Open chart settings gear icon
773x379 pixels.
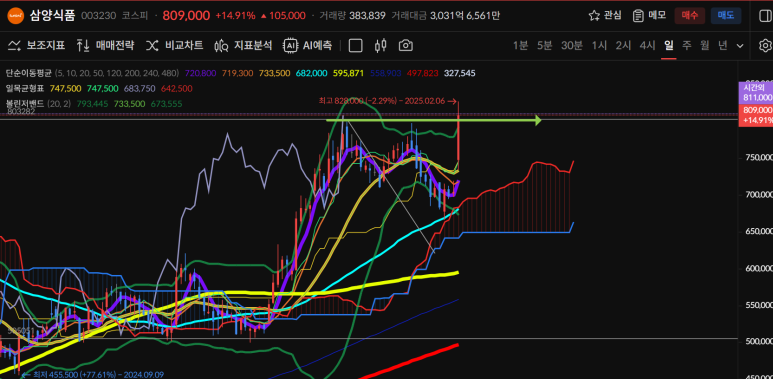(765, 46)
